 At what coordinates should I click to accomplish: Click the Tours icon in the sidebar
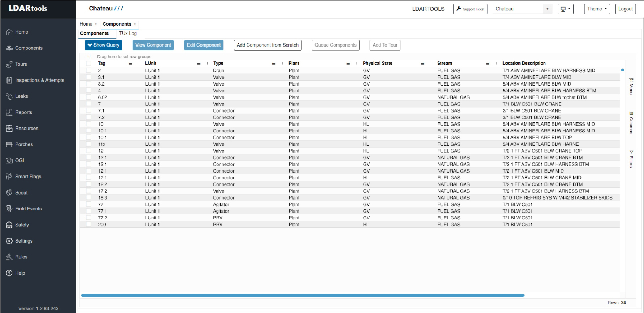[9, 64]
